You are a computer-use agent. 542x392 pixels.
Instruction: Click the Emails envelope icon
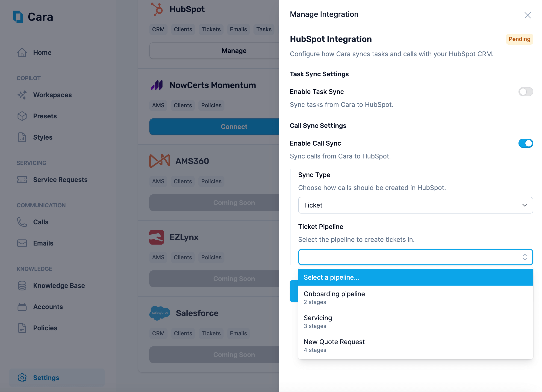coord(22,243)
